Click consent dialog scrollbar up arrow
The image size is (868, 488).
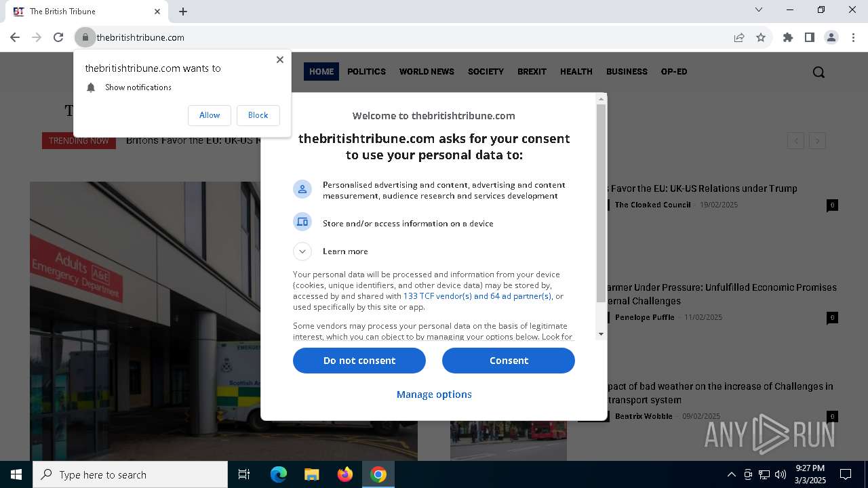click(x=601, y=99)
